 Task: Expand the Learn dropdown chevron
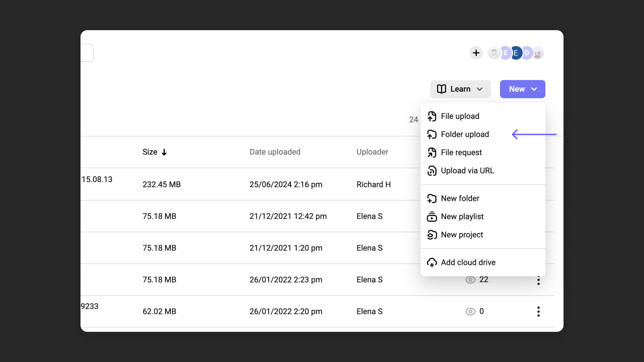pyautogui.click(x=479, y=89)
